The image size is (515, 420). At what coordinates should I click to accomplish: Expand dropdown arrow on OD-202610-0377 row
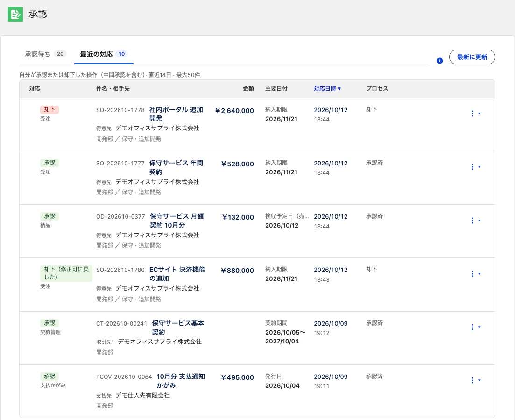click(x=480, y=220)
